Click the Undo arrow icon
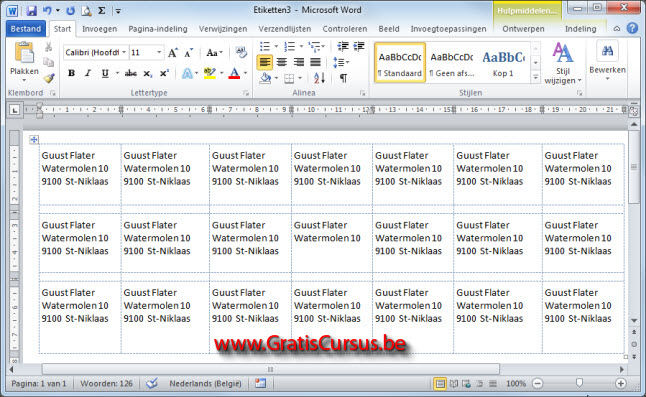Screen dimensions: 646x397 [47, 11]
